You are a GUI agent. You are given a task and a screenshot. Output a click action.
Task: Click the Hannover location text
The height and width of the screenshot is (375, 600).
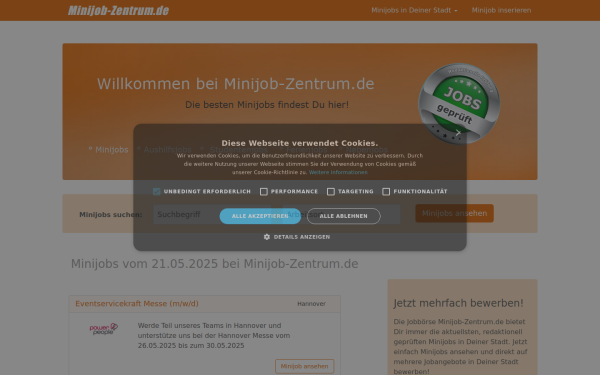click(311, 303)
